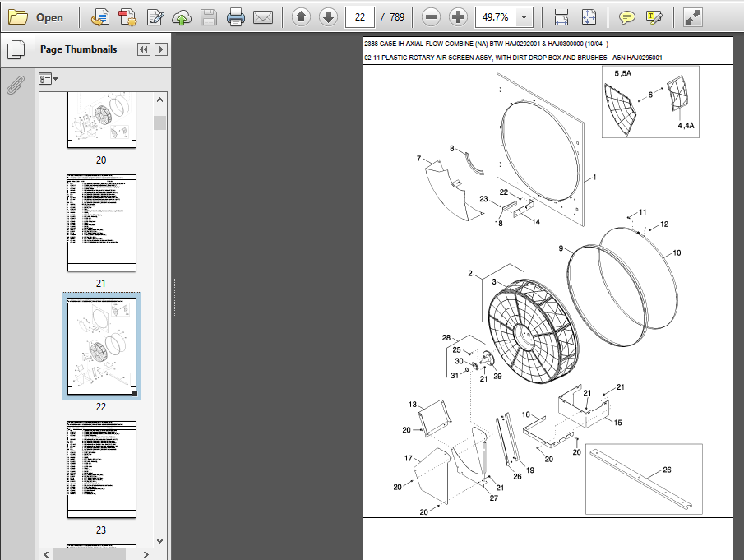Open the zoom level dropdown arrow
The height and width of the screenshot is (560, 744).
pyautogui.click(x=524, y=17)
